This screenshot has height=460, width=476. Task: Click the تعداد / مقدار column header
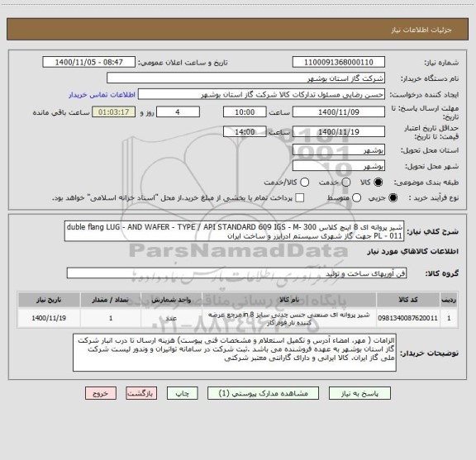click(x=111, y=300)
